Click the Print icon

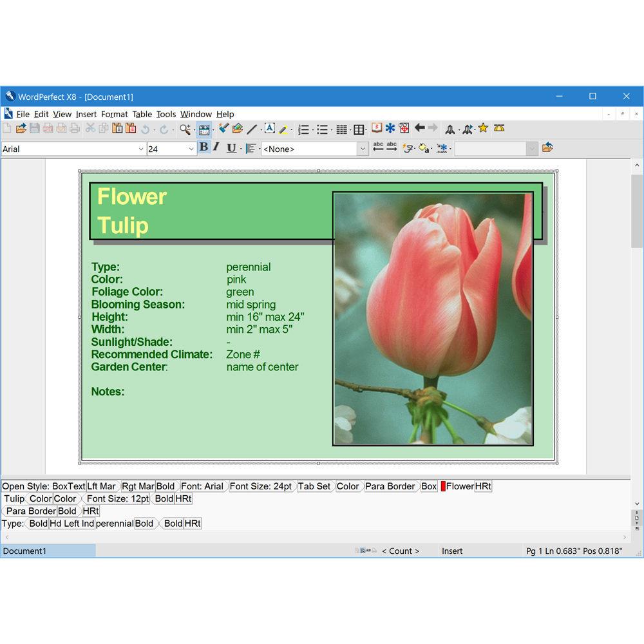tap(75, 129)
